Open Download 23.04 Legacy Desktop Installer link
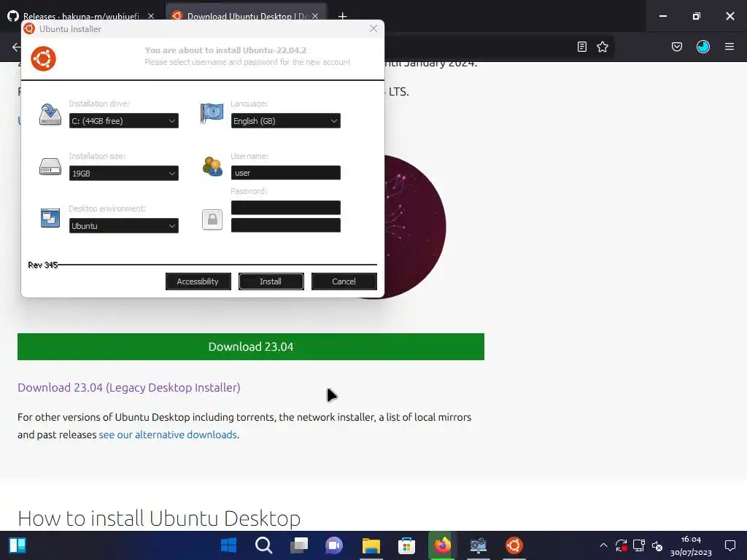747x560 pixels. [x=128, y=388]
